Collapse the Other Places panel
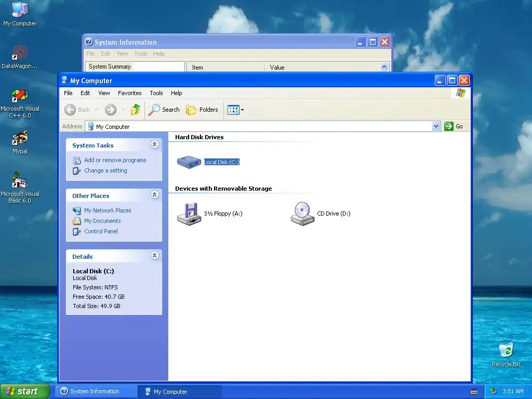 coord(154,195)
